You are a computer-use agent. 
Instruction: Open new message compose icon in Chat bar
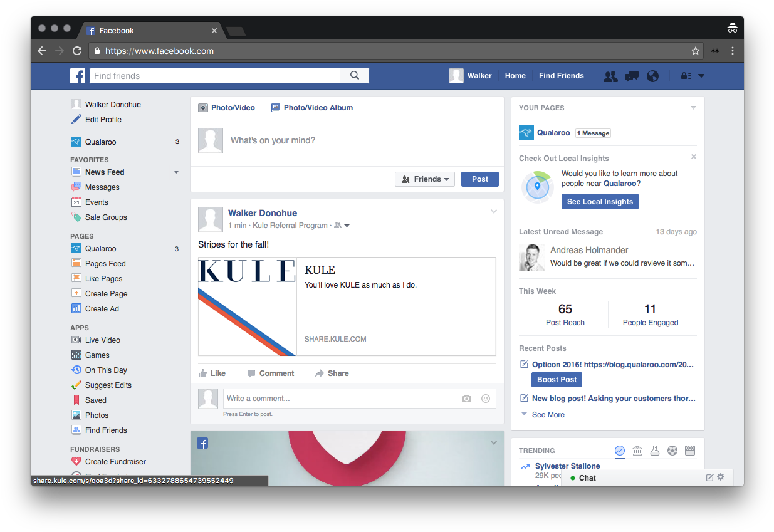[x=709, y=477]
